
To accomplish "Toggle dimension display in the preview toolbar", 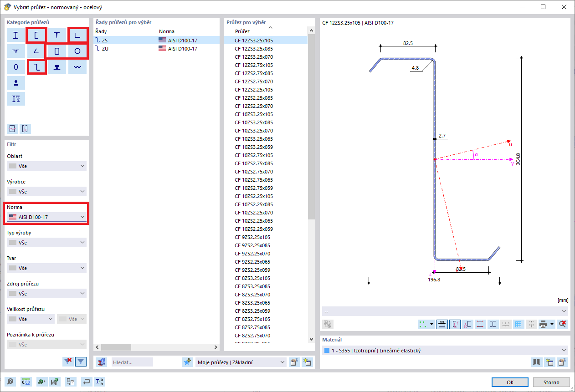I will pos(442,324).
